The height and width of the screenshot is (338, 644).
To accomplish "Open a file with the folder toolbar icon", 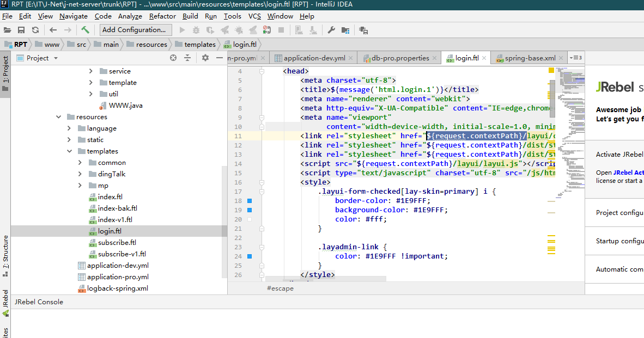I will click(x=8, y=30).
